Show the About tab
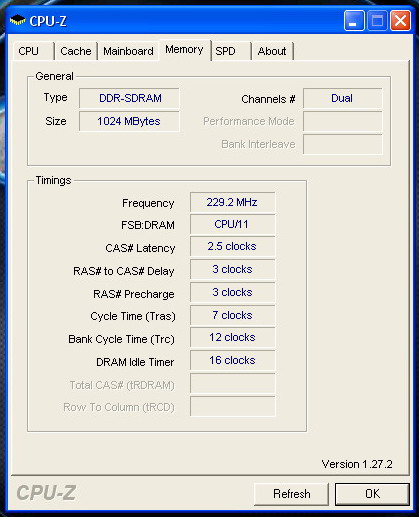Image resolution: width=419 pixels, height=517 pixels. (x=273, y=51)
